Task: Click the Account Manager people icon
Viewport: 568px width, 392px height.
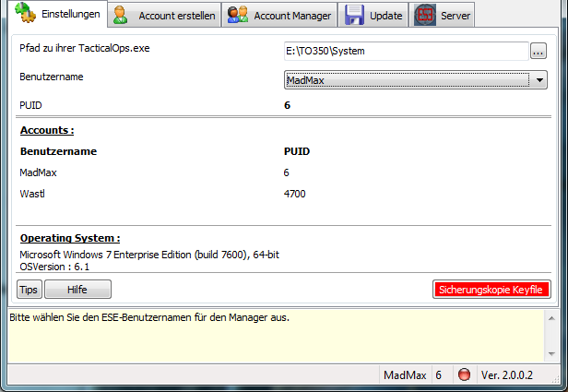Action: tap(238, 15)
